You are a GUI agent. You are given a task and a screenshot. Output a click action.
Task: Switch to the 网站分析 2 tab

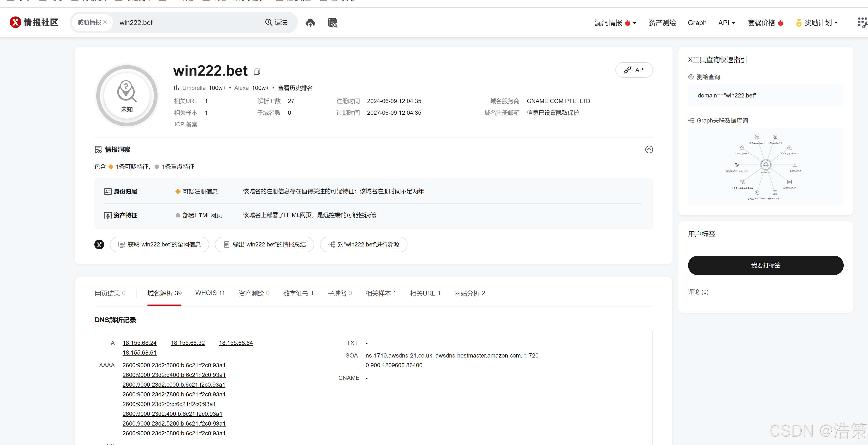469,293
